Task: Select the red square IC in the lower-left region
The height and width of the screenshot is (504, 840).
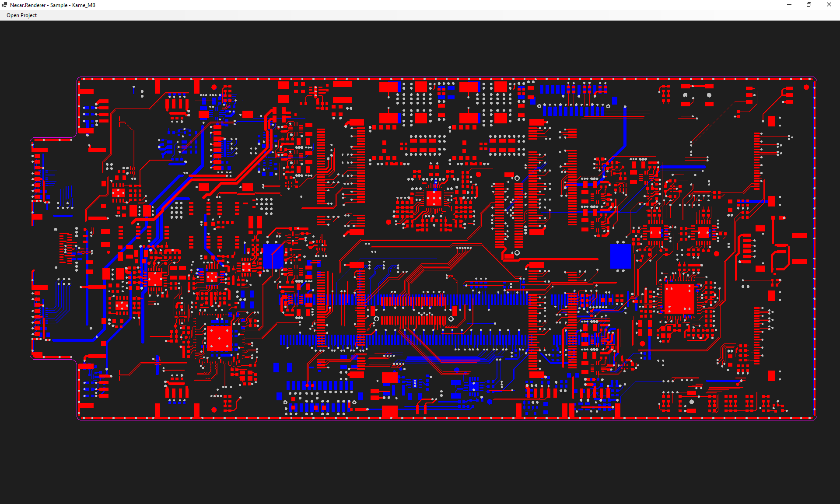Action: point(219,338)
